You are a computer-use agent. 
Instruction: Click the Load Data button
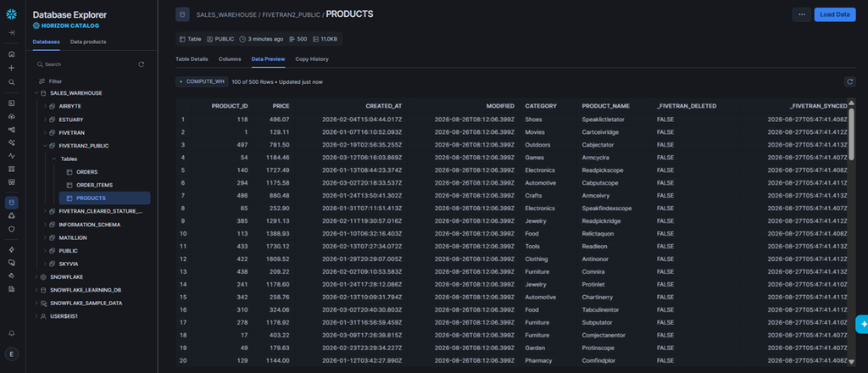pyautogui.click(x=835, y=14)
